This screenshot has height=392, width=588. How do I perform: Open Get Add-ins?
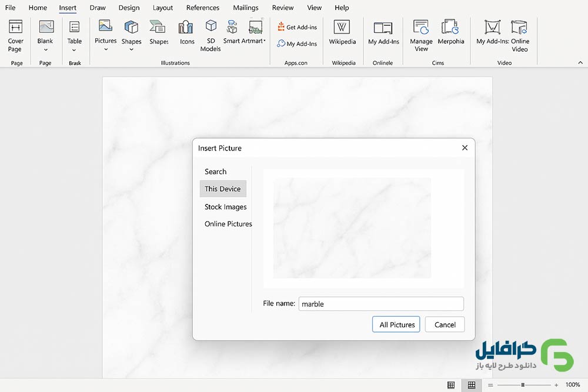click(298, 27)
